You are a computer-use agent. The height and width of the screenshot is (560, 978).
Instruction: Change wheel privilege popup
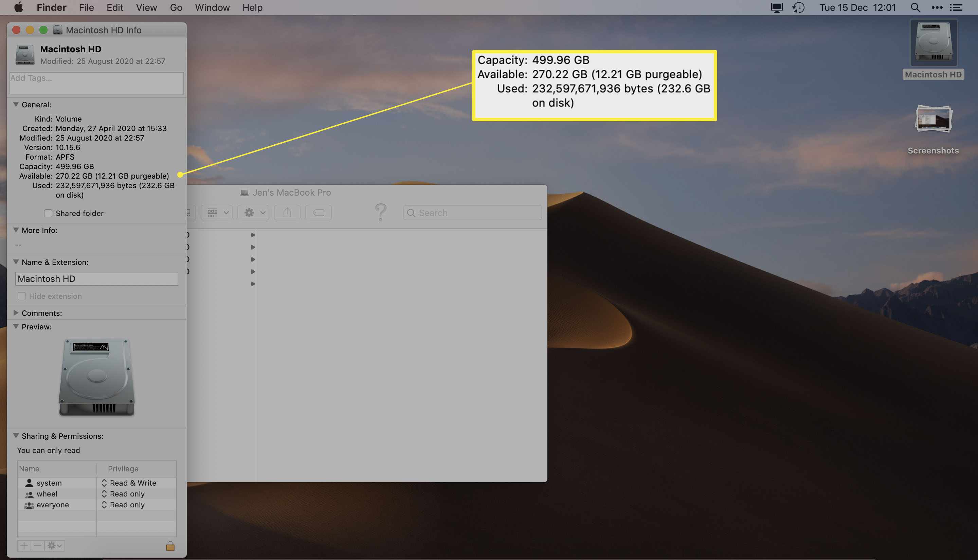tap(123, 494)
